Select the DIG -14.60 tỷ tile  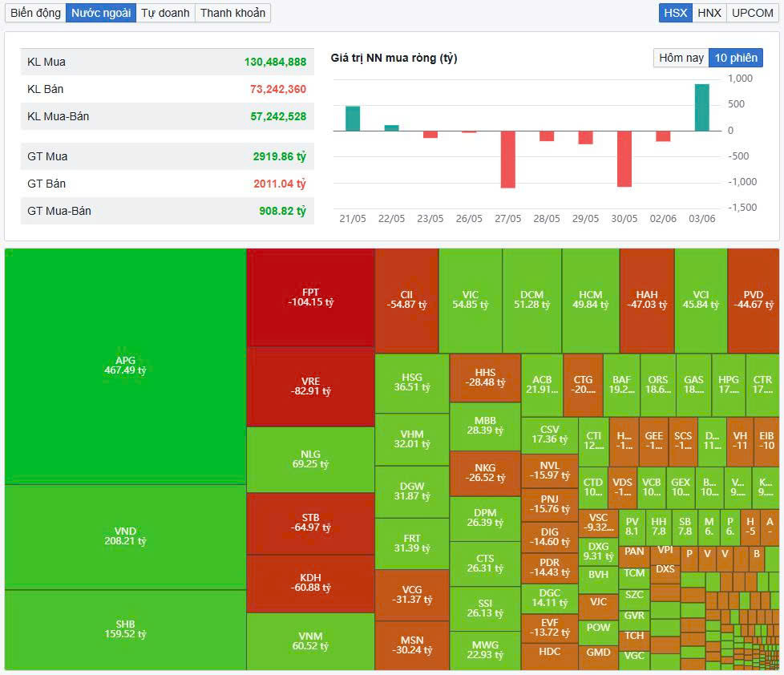click(550, 537)
